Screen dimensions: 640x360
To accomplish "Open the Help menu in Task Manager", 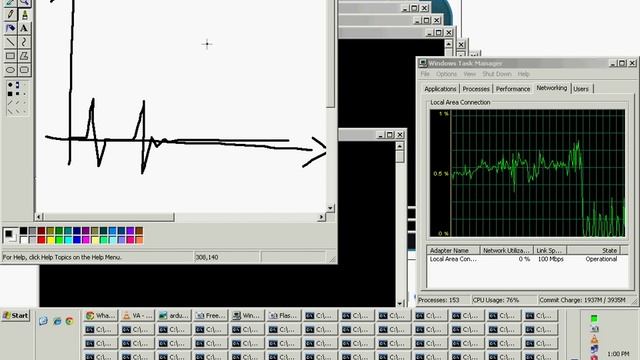I will 523,74.
